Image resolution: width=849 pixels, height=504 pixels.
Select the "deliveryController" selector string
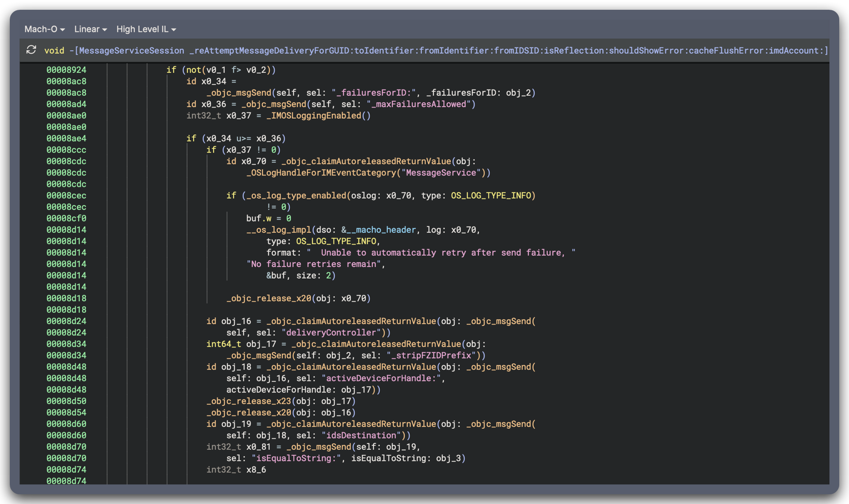[331, 333]
